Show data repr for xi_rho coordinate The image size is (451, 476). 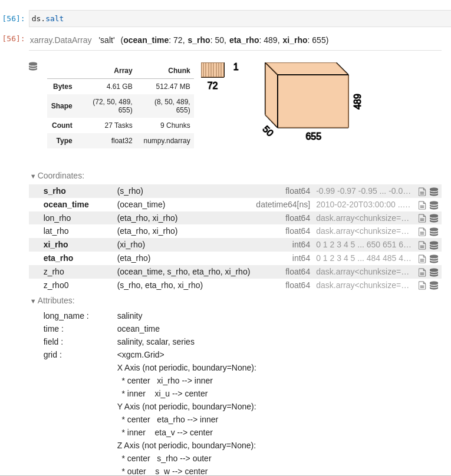pyautogui.click(x=434, y=245)
